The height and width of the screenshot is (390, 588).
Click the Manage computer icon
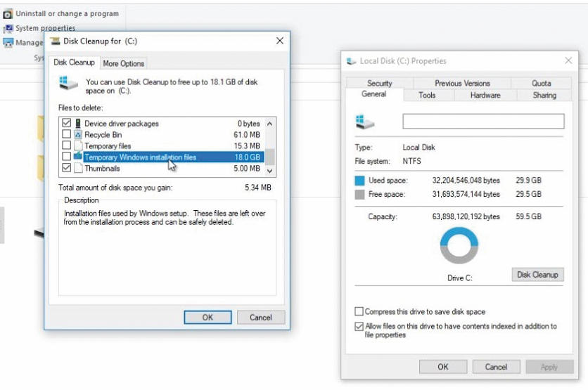pos(8,43)
